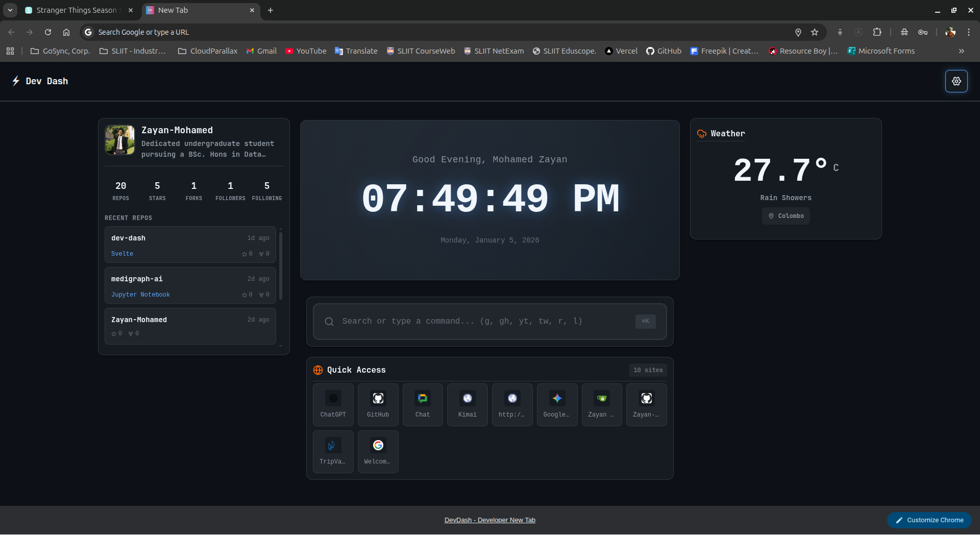Bookmark this page with the star
This screenshot has height=535, width=980.
coord(815,32)
